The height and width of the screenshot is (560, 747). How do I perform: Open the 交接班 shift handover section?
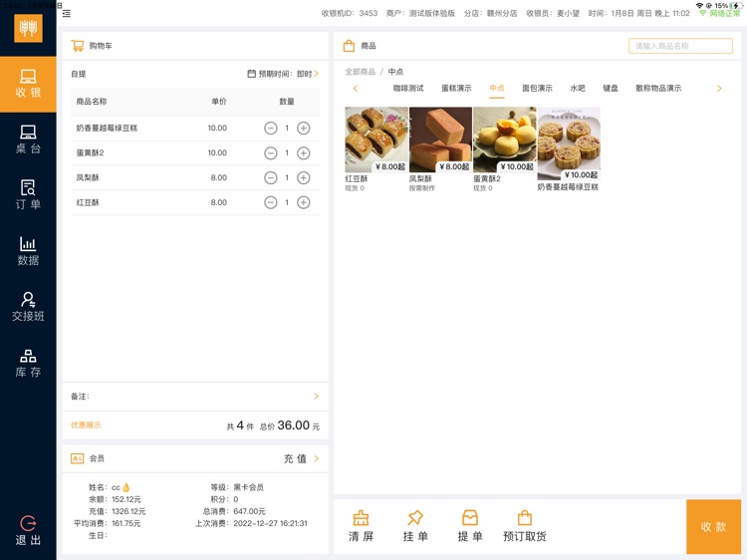[28, 307]
